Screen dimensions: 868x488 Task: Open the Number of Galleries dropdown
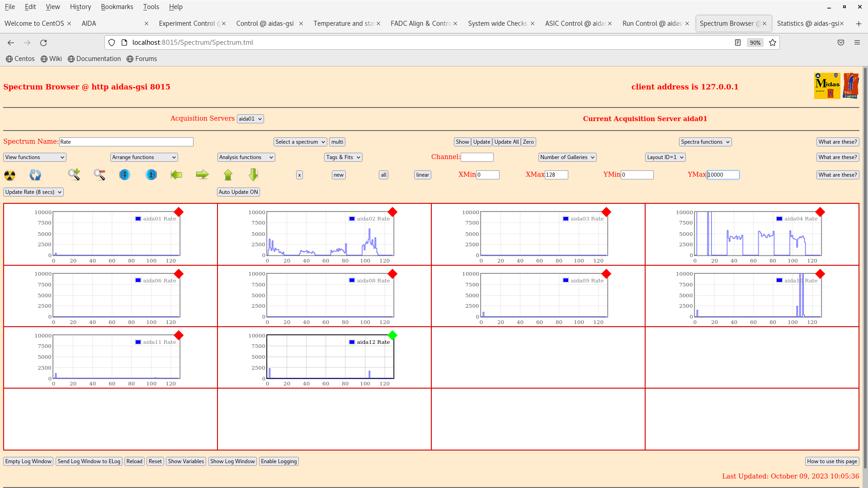(x=567, y=157)
